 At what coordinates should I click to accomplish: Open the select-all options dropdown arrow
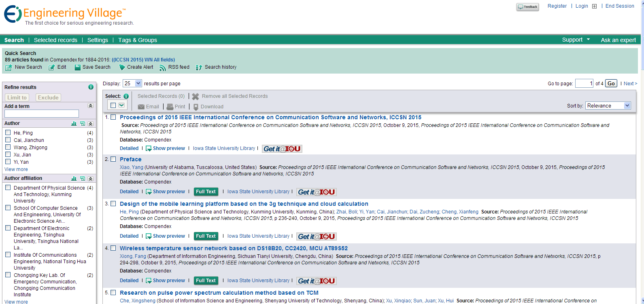pos(121,105)
